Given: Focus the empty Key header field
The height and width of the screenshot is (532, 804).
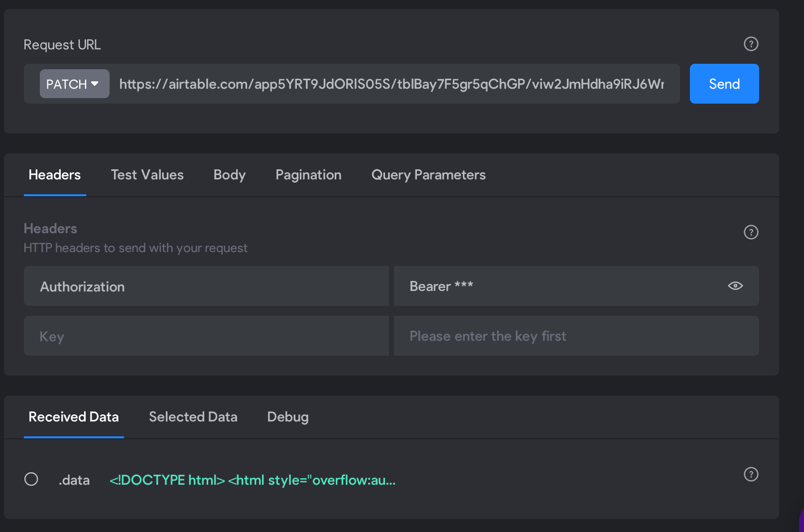Looking at the screenshot, I should pos(206,336).
